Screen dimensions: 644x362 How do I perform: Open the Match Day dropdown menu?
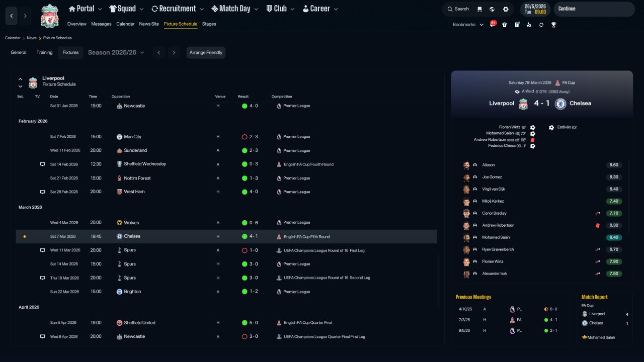point(235,9)
